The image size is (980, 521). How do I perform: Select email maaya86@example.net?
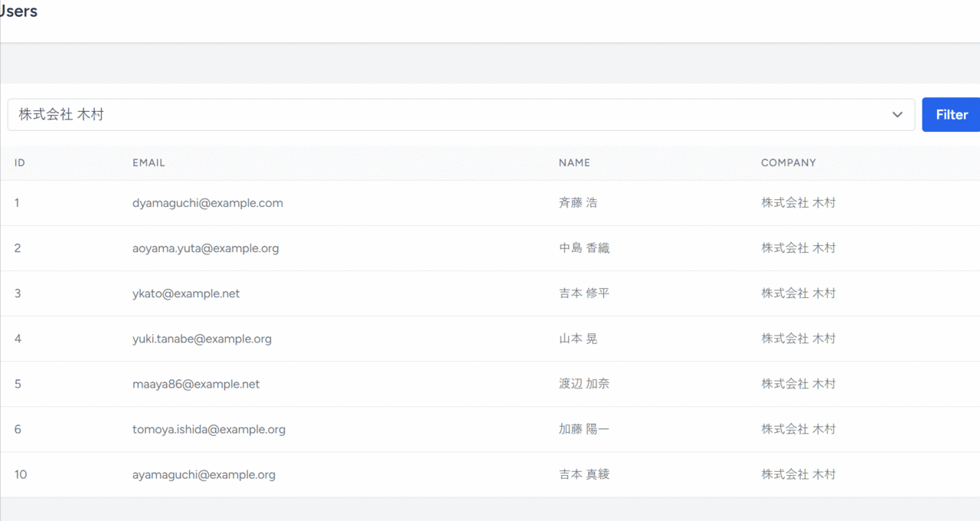coord(196,384)
